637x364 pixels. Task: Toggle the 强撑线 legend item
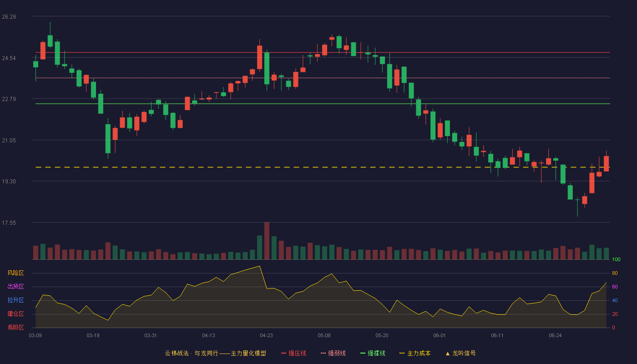373,353
